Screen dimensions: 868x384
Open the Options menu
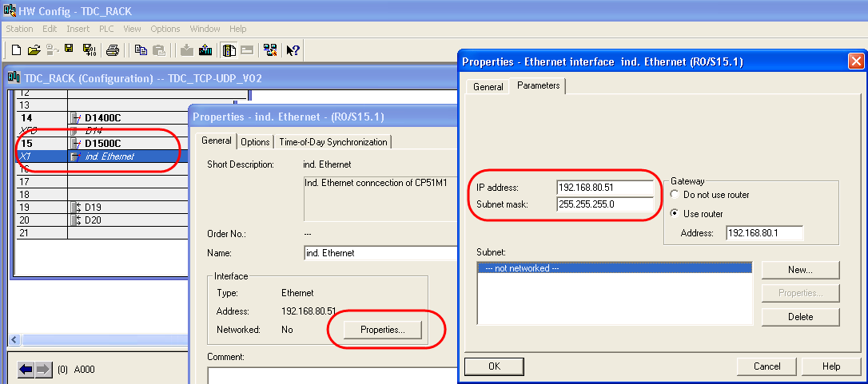[x=165, y=29]
